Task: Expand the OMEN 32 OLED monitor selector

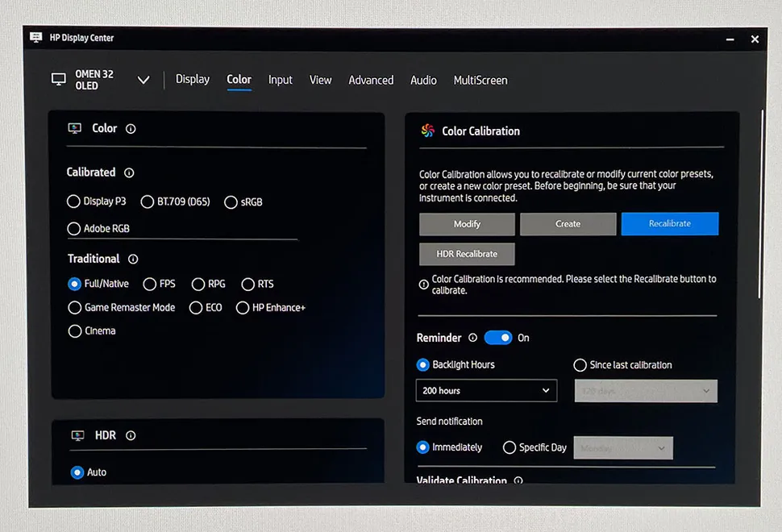Action: (144, 81)
